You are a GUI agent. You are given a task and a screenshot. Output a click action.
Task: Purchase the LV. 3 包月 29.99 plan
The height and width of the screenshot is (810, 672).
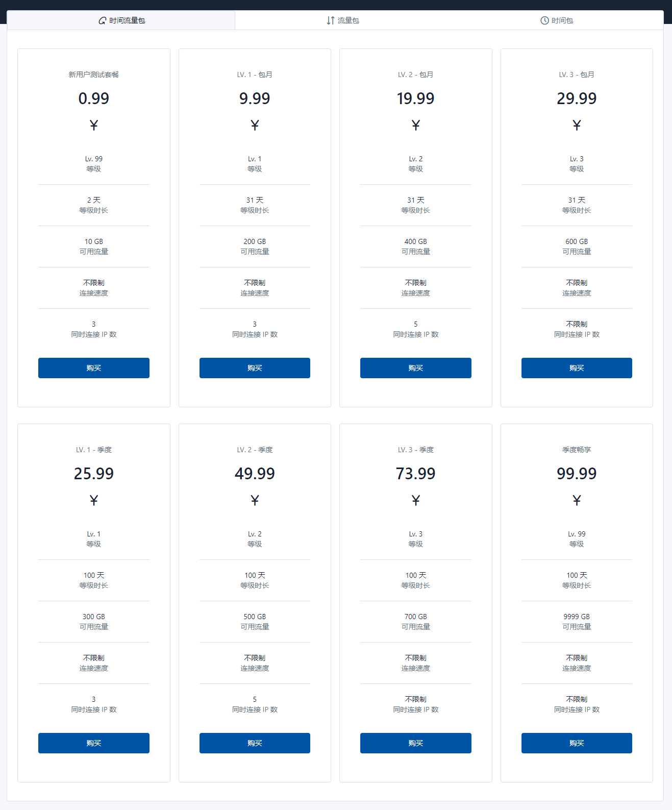(x=577, y=368)
